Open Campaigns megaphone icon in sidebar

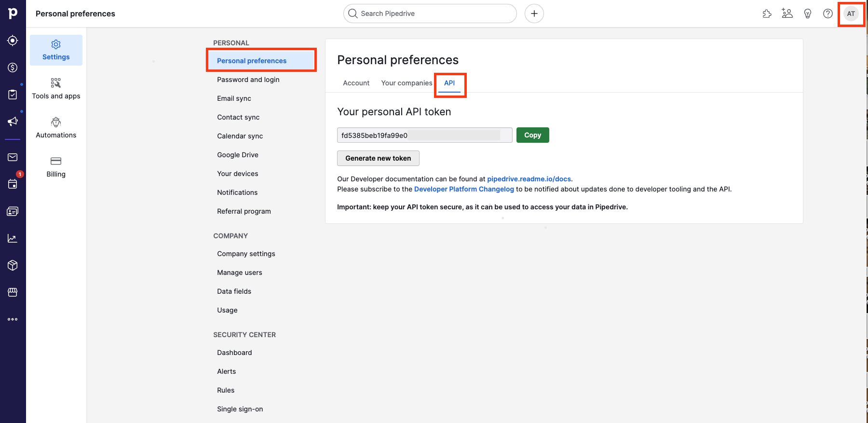(x=13, y=122)
